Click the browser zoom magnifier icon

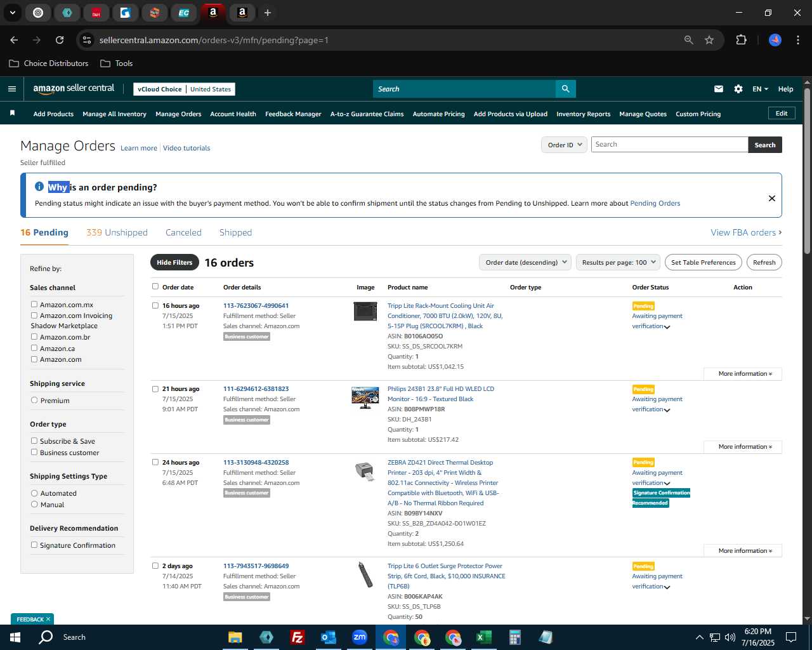(689, 40)
